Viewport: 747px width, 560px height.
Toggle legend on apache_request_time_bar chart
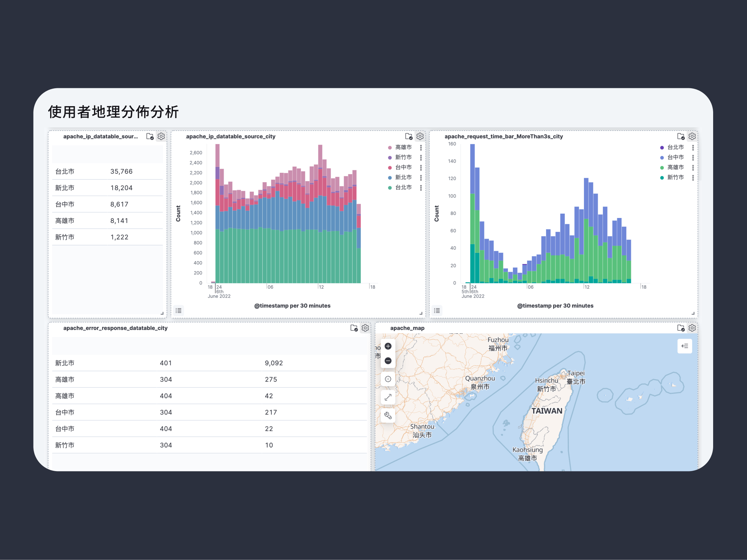click(437, 310)
